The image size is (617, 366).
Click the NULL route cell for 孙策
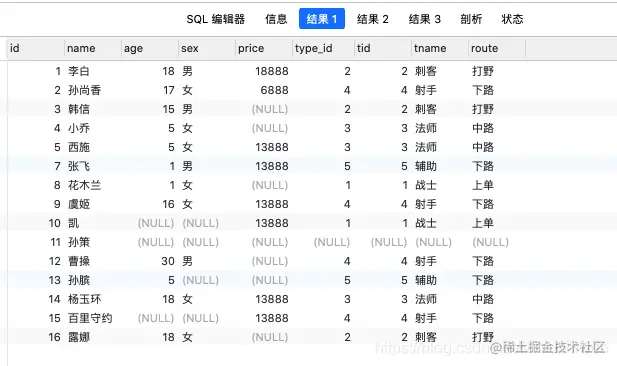point(491,242)
